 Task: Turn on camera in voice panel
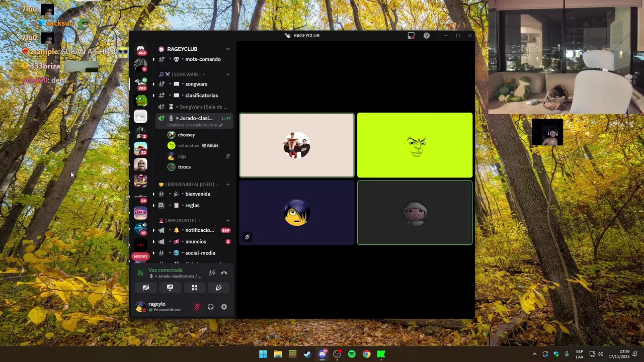tap(146, 288)
